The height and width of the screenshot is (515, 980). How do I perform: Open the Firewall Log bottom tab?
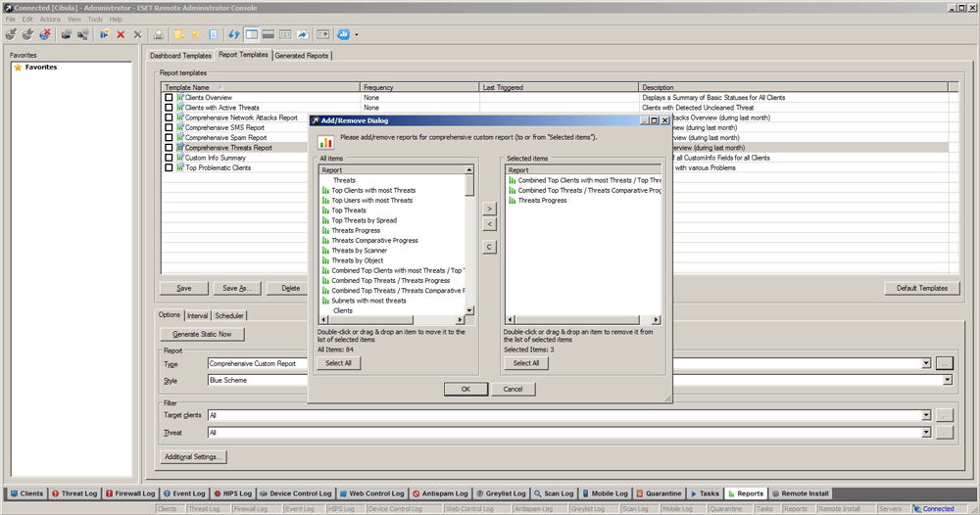pos(130,493)
